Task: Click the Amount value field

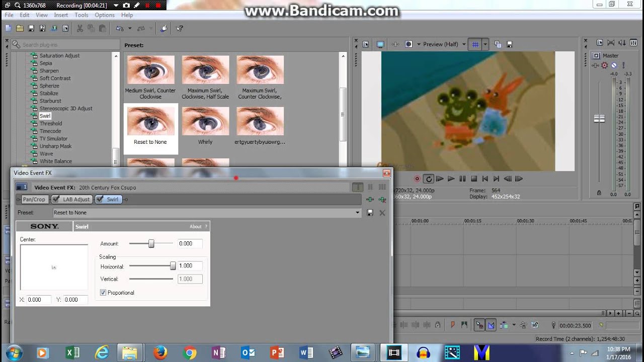Action: 190,243
